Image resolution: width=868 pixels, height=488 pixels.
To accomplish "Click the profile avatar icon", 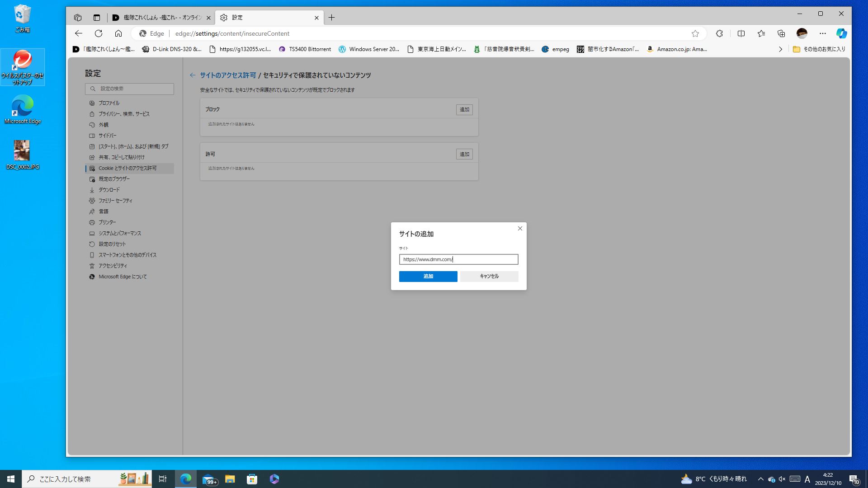I will pos(802,33).
